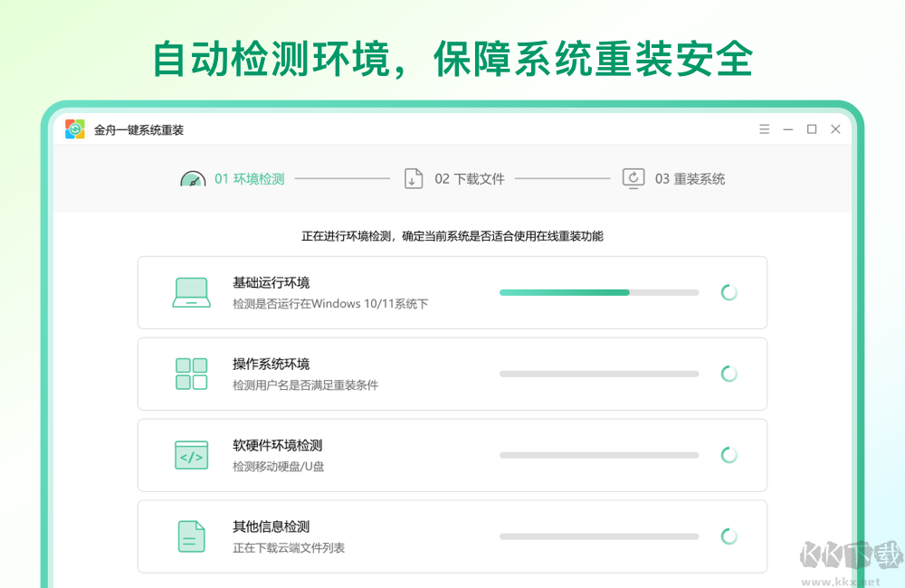Viewport: 905px width, 588px height.
Task: Select the 02 下载文件 step tab
Action: (469, 179)
